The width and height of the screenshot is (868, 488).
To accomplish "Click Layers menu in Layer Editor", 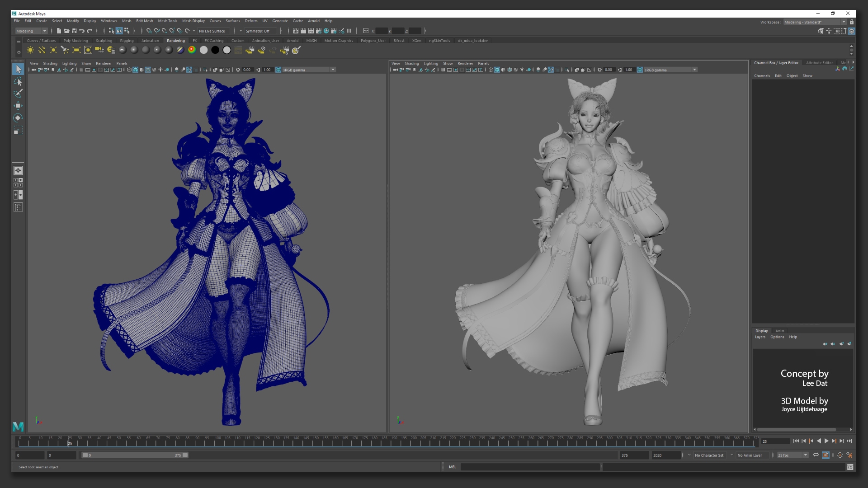I will 760,337.
